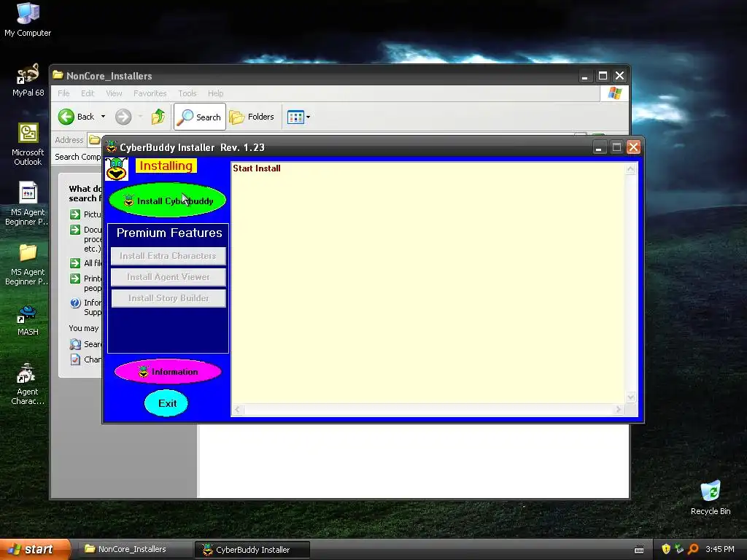
Task: Click the Installing status label
Action: click(x=166, y=166)
